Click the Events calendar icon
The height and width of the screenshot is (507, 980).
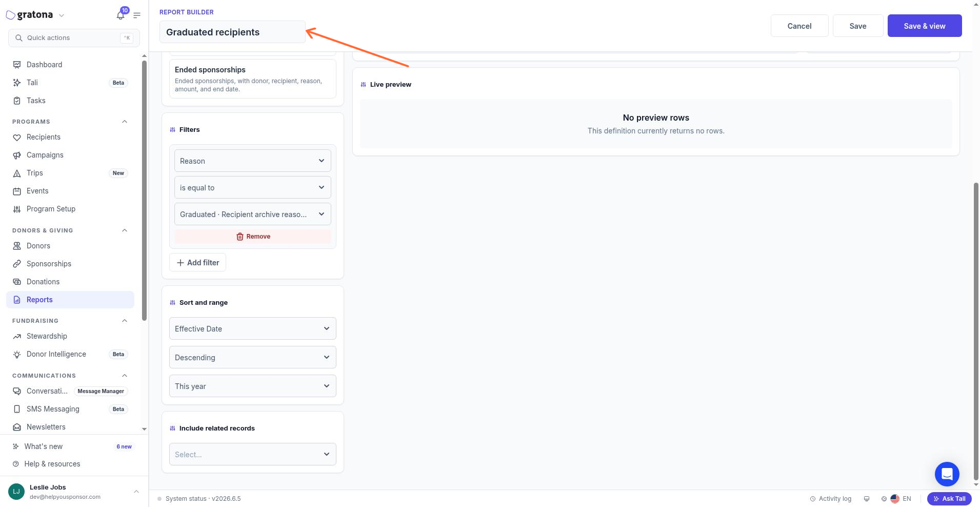point(17,191)
